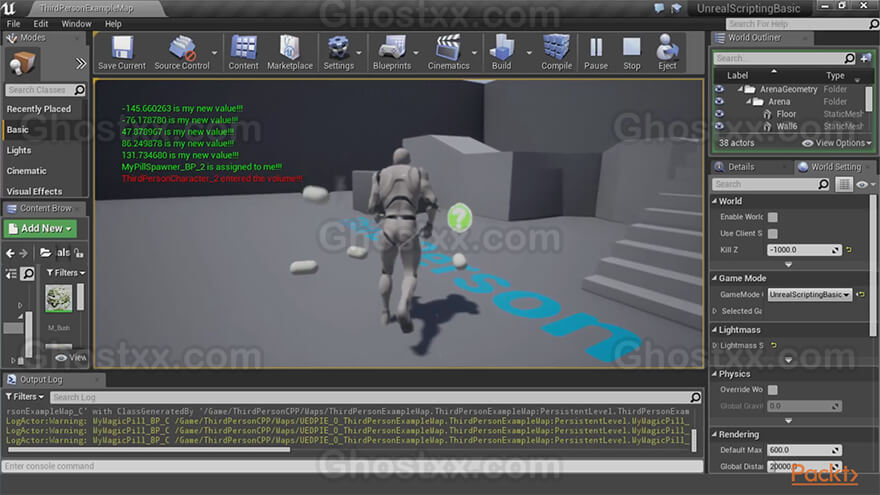Click Search Classes magnifier icon

[x=79, y=90]
